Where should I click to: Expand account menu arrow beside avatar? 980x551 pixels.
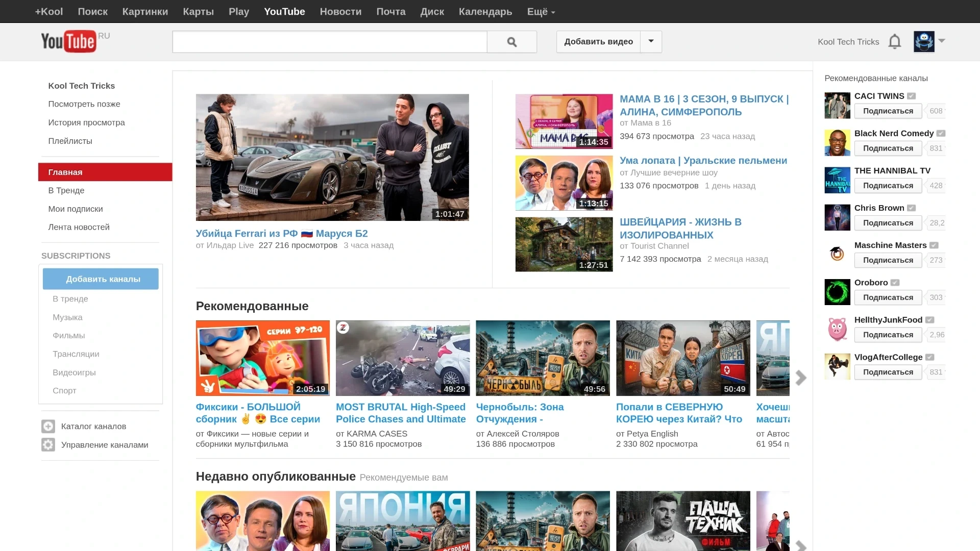tap(942, 41)
